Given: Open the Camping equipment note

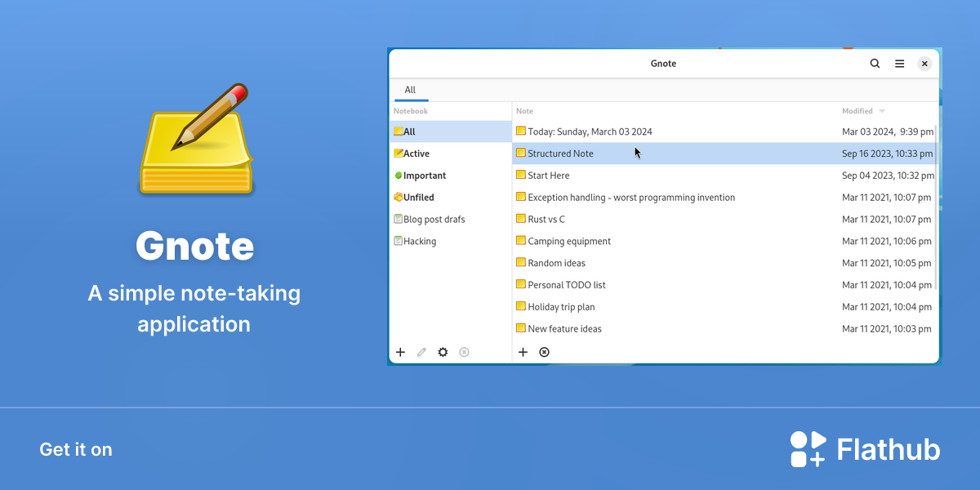Looking at the screenshot, I should (724, 242).
